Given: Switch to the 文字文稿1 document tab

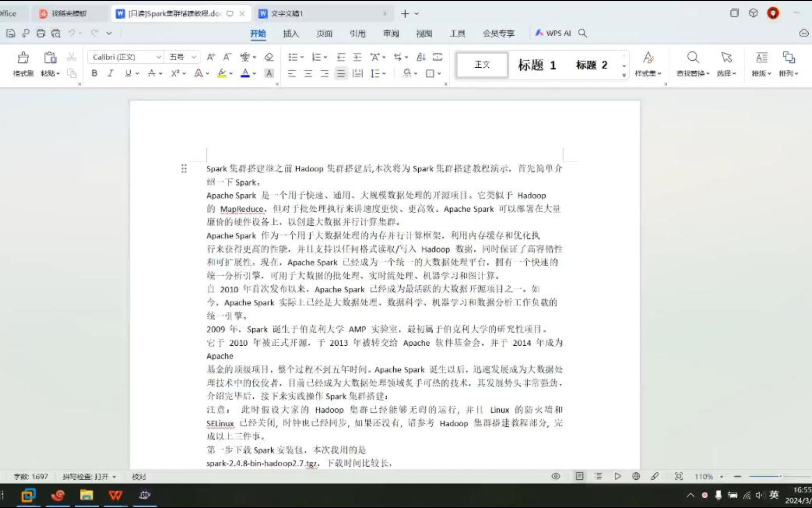Looking at the screenshot, I should click(323, 13).
